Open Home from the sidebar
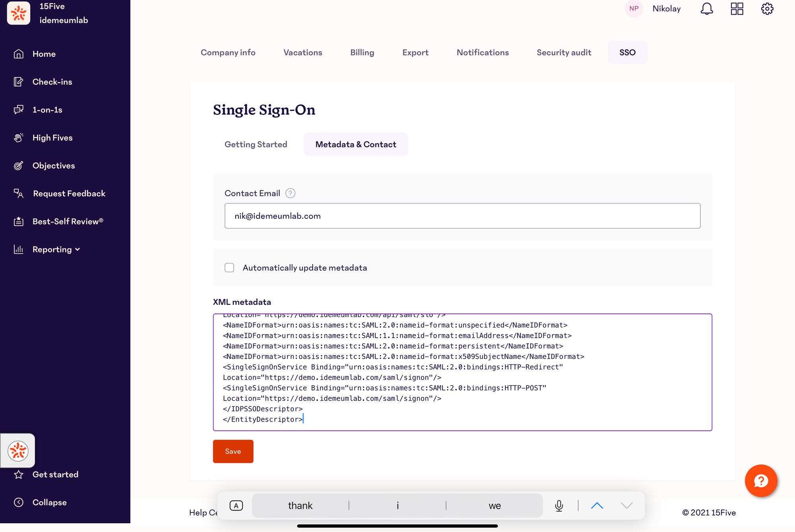Screen dimensions: 795x532 pos(44,54)
